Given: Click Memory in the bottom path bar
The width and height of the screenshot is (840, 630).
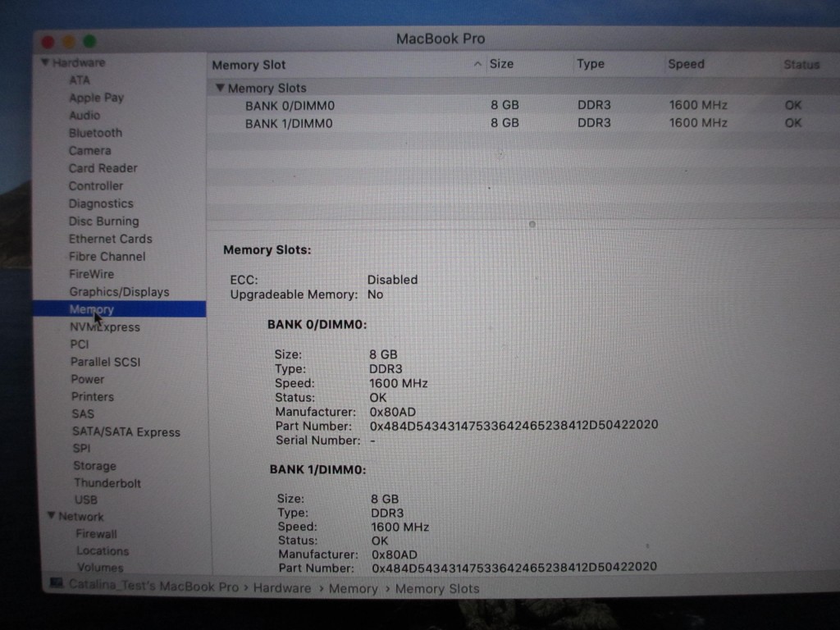Looking at the screenshot, I should (x=353, y=589).
